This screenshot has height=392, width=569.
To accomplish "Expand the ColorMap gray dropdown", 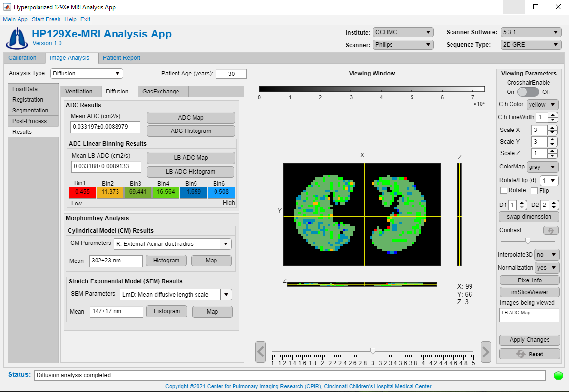I will coord(543,167).
